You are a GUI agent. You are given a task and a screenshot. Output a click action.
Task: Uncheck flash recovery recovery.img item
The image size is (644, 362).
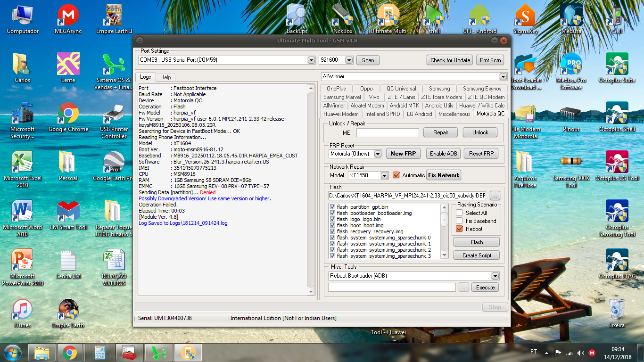(333, 231)
